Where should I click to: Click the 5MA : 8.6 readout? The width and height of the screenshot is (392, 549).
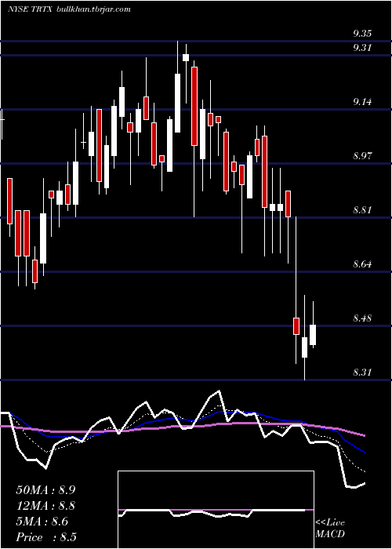[x=42, y=522]
